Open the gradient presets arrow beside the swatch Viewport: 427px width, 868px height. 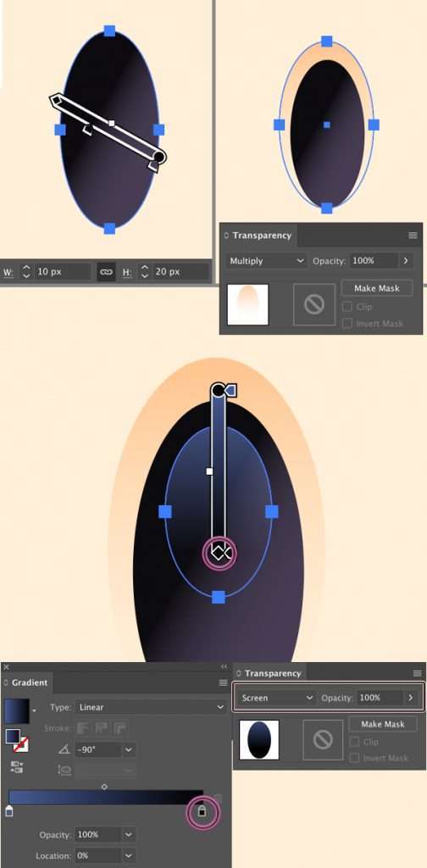[34, 710]
